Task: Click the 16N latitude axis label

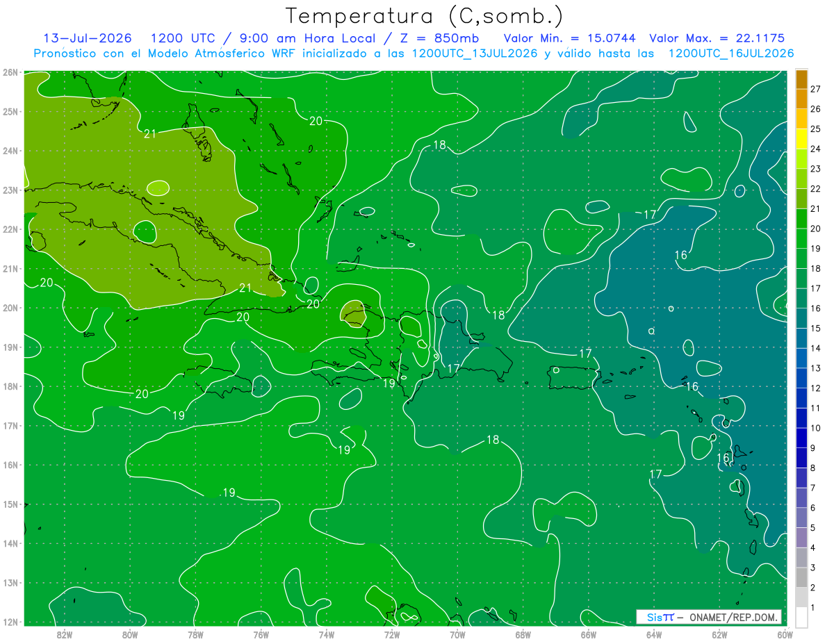Action: 10,465
